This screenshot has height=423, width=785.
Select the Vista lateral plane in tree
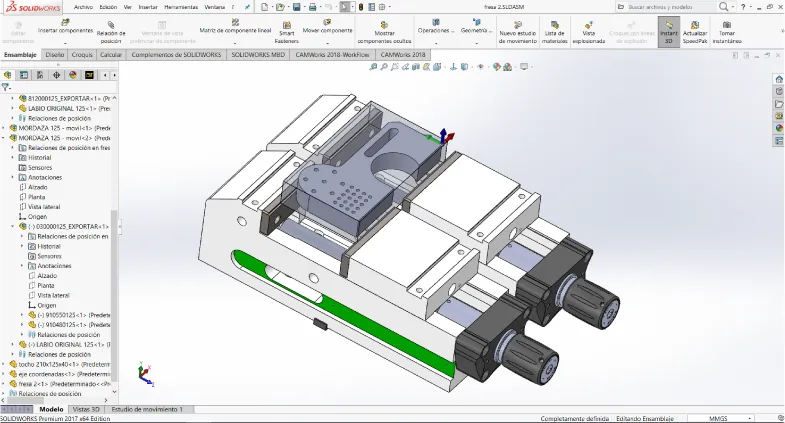click(44, 207)
